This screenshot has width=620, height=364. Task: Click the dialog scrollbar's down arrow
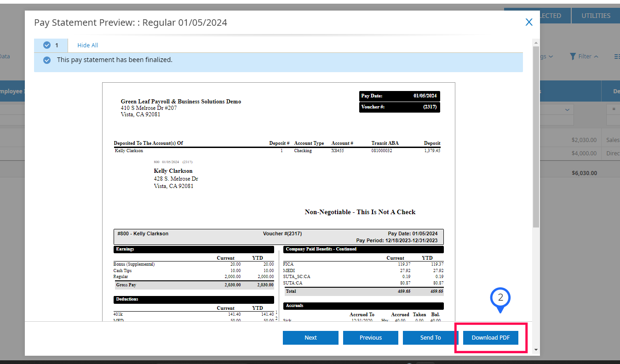click(x=536, y=350)
